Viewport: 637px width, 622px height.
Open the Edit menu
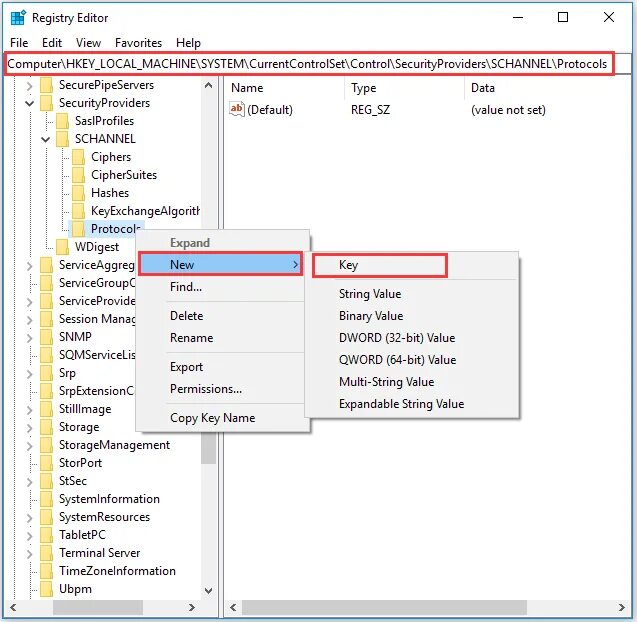coord(52,43)
